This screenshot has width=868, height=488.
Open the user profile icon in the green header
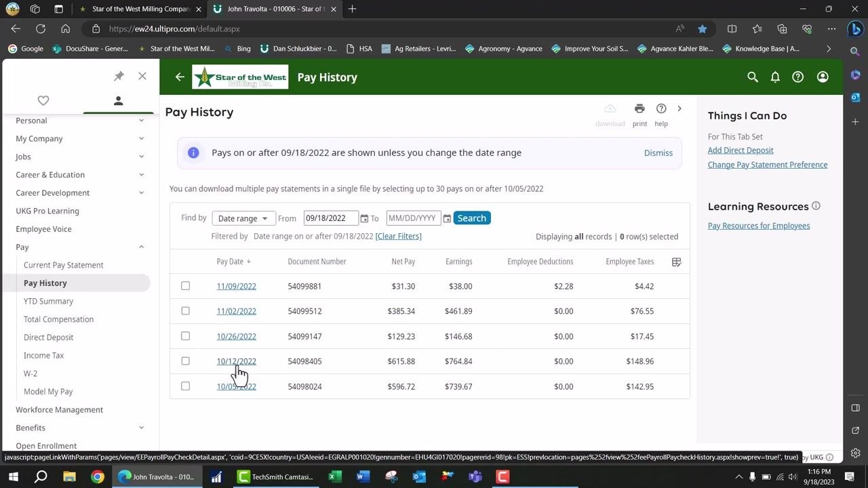823,77
